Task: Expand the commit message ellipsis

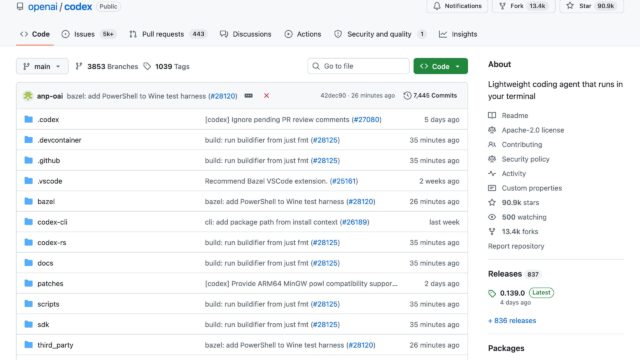Action: (x=249, y=96)
